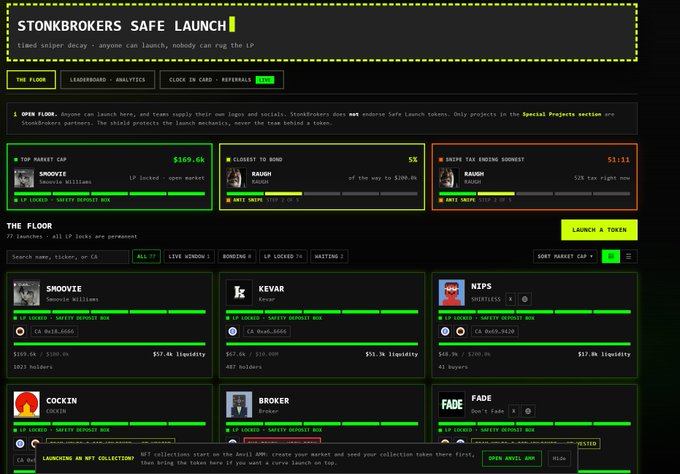Click the Launch a Token button
The width and height of the screenshot is (680, 474).
[x=599, y=230]
